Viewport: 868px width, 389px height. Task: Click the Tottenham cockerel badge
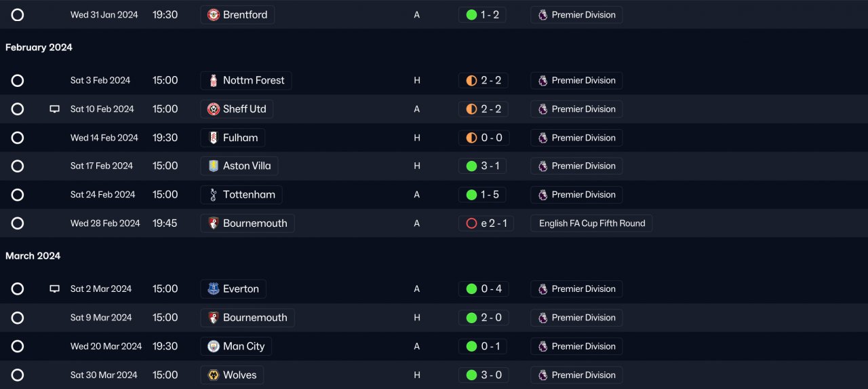pyautogui.click(x=214, y=195)
